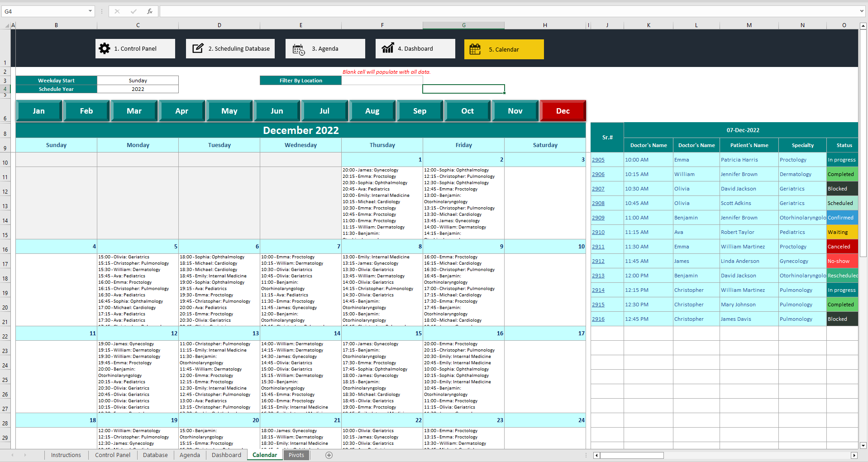Click vertical scrollbar up arrow

point(863,26)
